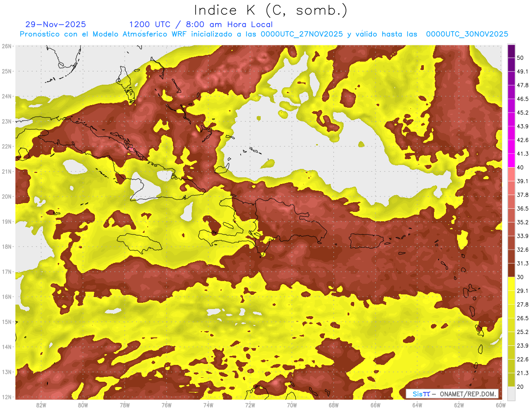This screenshot has height=411, width=532.
Task: Click legend value '47.8'
Action: coord(522,85)
